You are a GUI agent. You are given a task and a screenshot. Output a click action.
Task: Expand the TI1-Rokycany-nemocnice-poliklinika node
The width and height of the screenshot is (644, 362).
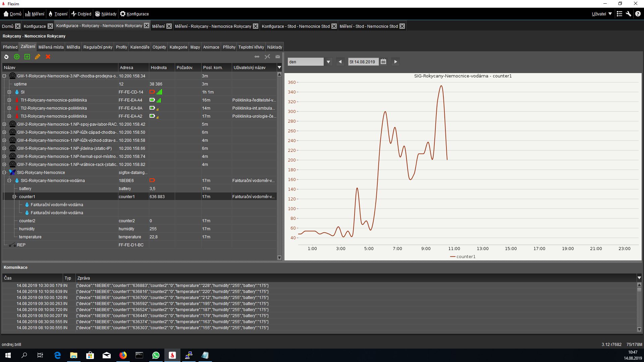coord(9,100)
